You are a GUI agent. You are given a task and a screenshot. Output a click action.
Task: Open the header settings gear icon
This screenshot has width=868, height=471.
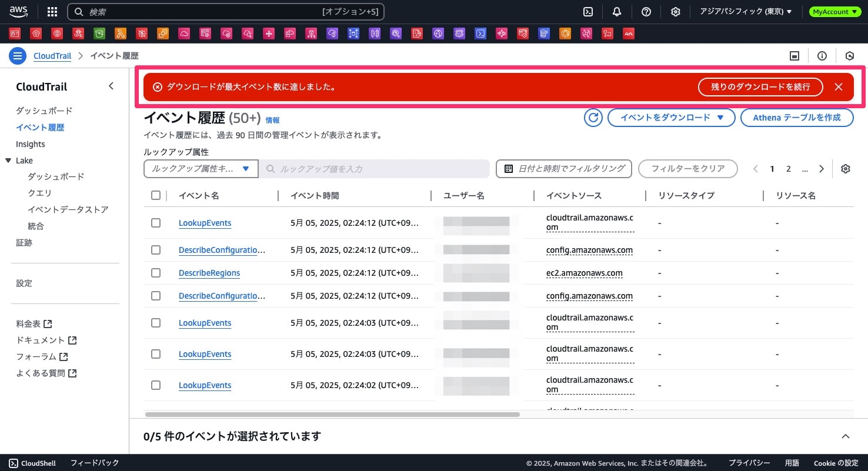[x=676, y=12]
